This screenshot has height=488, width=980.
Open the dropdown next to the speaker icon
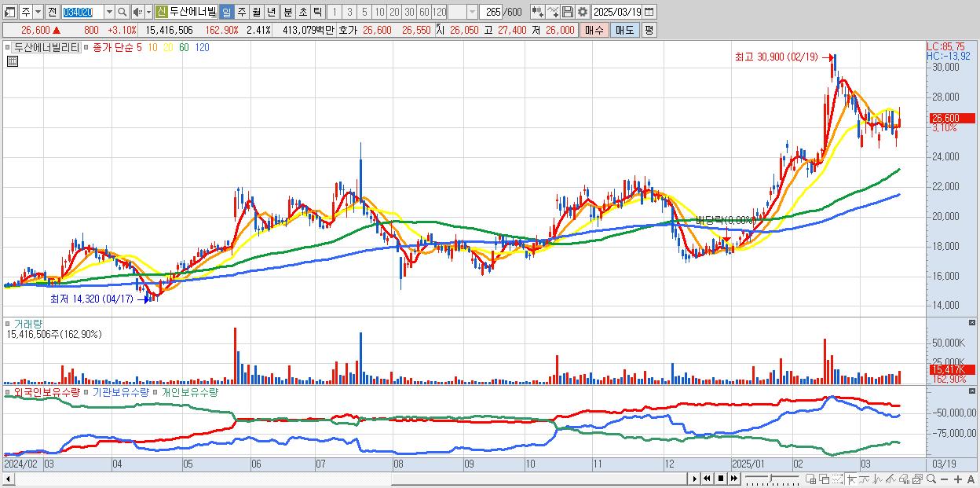point(148,12)
